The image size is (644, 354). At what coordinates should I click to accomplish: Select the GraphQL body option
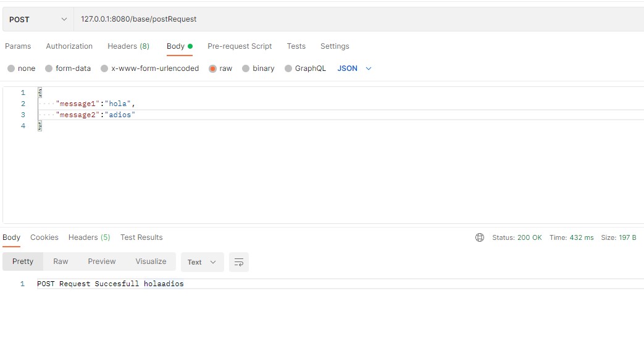(288, 68)
